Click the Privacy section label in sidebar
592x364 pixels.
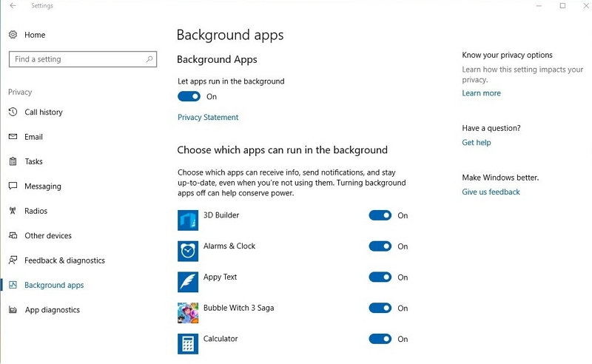(20, 92)
